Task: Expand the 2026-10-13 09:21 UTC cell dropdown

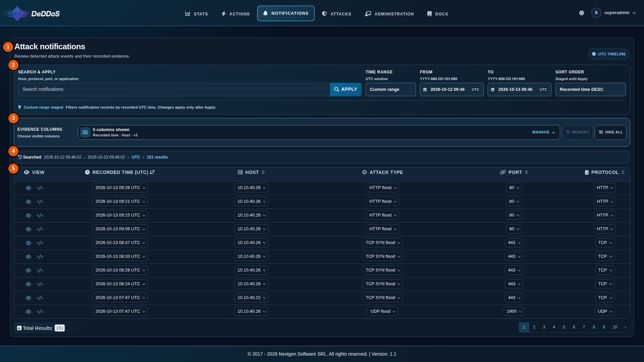Action: pos(120,201)
